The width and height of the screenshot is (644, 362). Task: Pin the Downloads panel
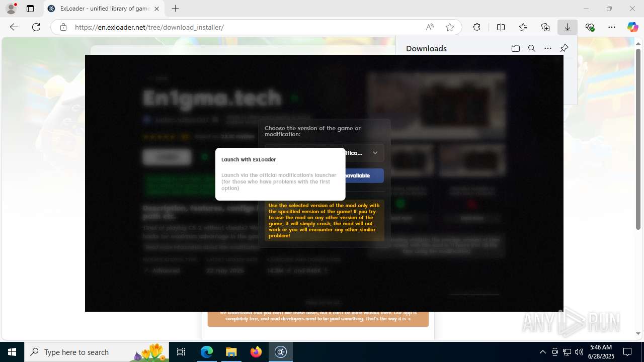[x=564, y=48]
